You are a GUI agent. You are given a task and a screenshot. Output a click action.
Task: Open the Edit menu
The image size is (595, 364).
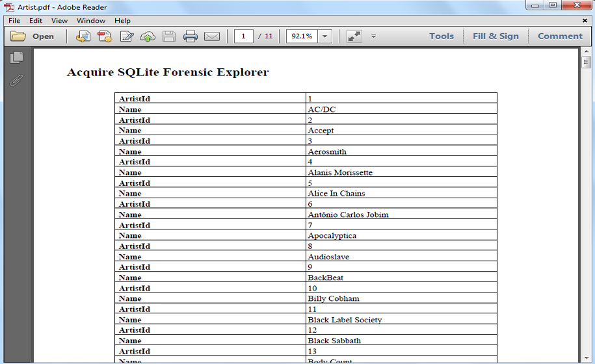(x=36, y=21)
